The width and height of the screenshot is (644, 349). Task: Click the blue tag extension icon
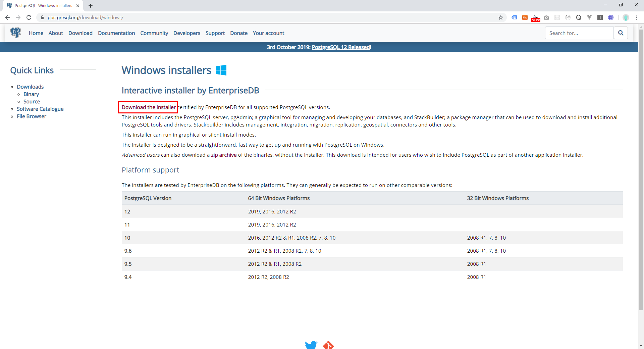(x=514, y=17)
